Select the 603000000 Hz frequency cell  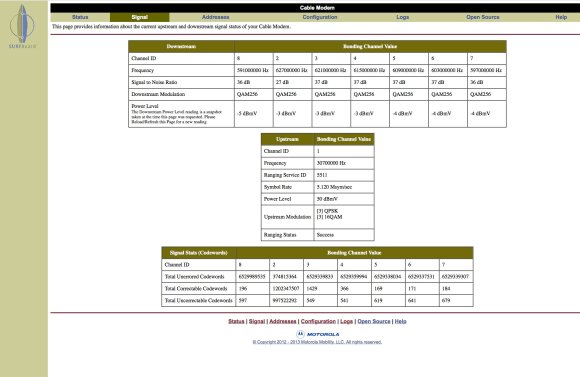tap(447, 70)
